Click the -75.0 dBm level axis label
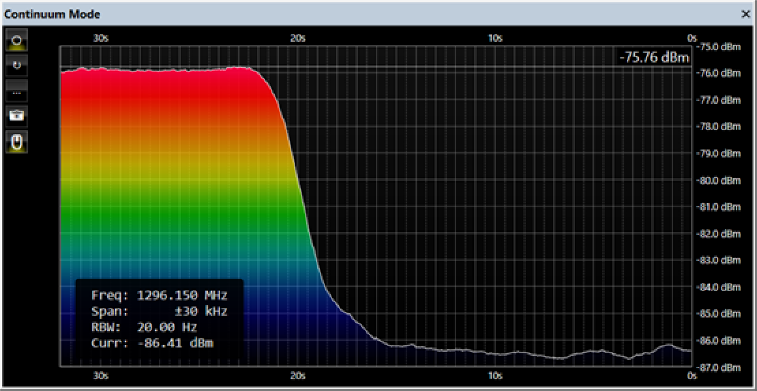The width and height of the screenshot is (757, 391). 719,46
